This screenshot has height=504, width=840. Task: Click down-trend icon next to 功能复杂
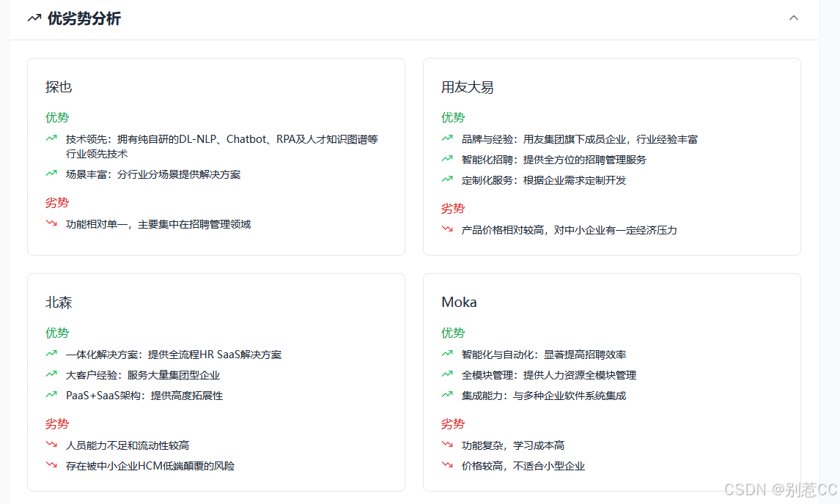pos(447,445)
